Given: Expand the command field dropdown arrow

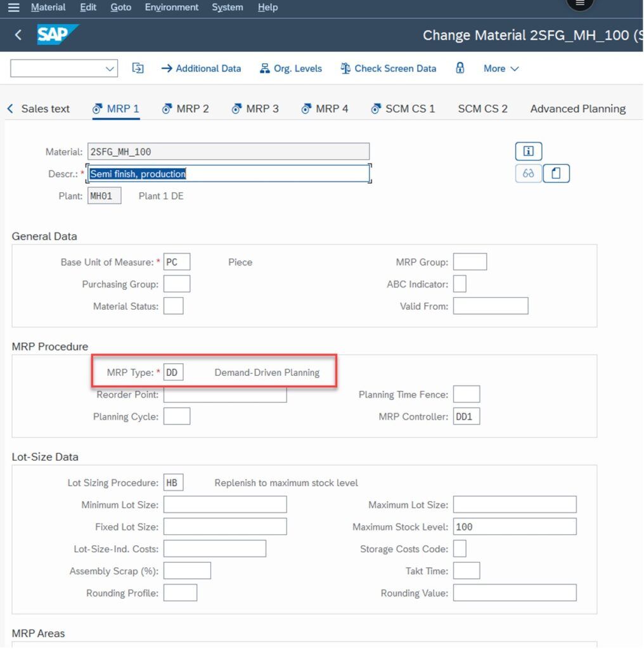Looking at the screenshot, I should pos(109,68).
